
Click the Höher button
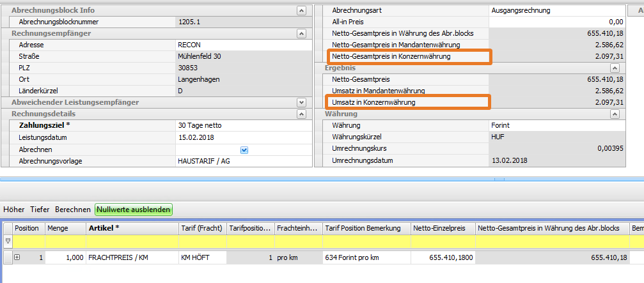click(15, 209)
